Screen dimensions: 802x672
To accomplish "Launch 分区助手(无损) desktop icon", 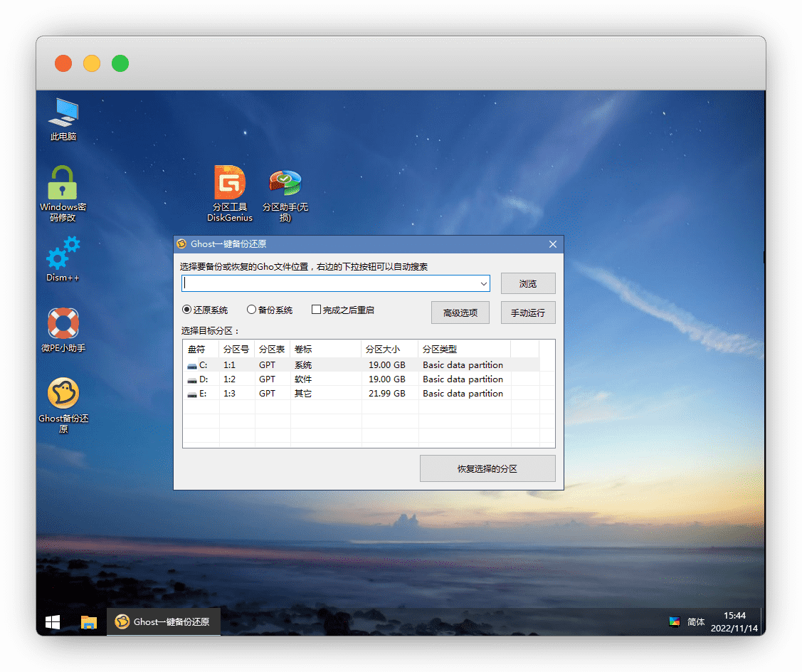I will click(285, 184).
